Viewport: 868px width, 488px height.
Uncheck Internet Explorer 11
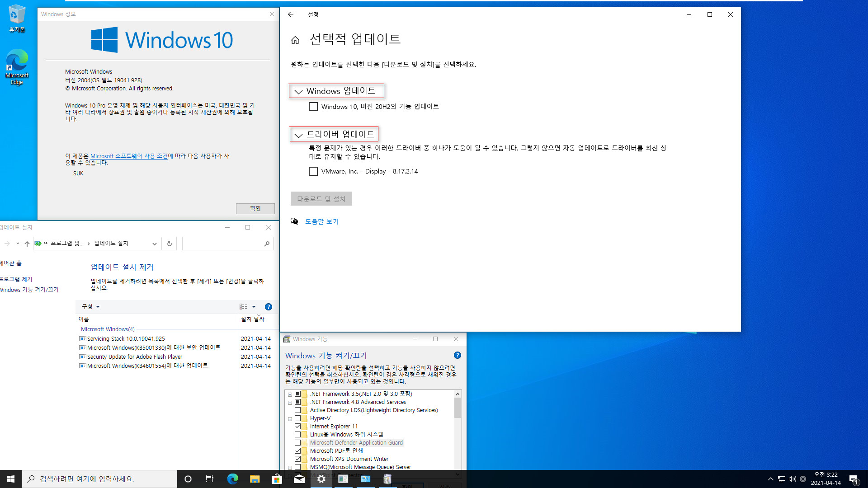[x=297, y=427]
